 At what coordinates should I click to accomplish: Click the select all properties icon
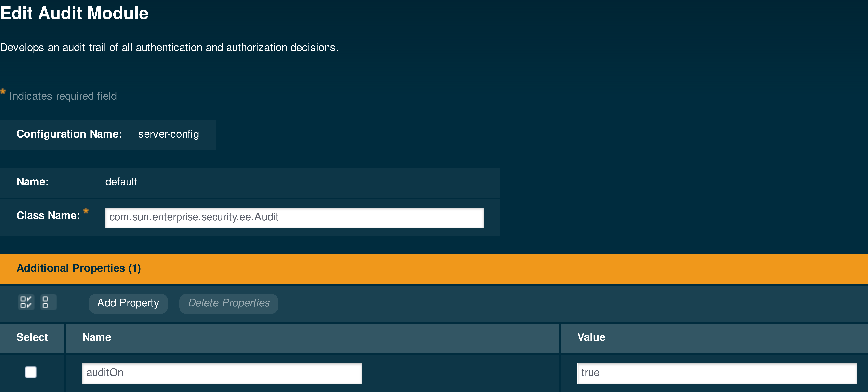coord(26,302)
